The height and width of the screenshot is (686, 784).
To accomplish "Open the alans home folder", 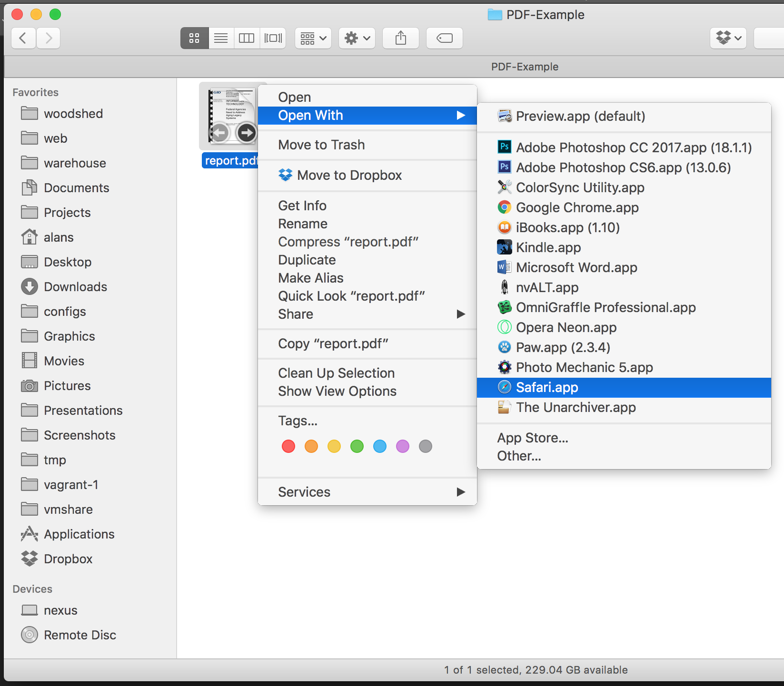I will coord(90,237).
